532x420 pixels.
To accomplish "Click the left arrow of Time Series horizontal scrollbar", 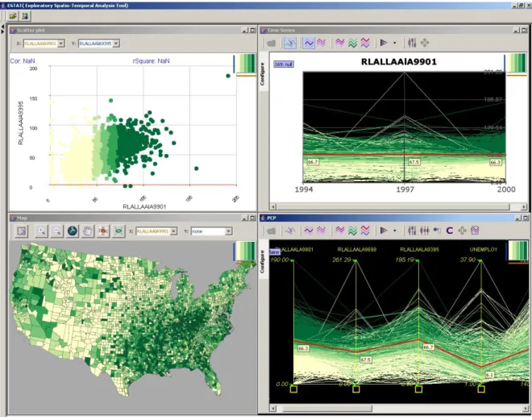I will point(273,206).
